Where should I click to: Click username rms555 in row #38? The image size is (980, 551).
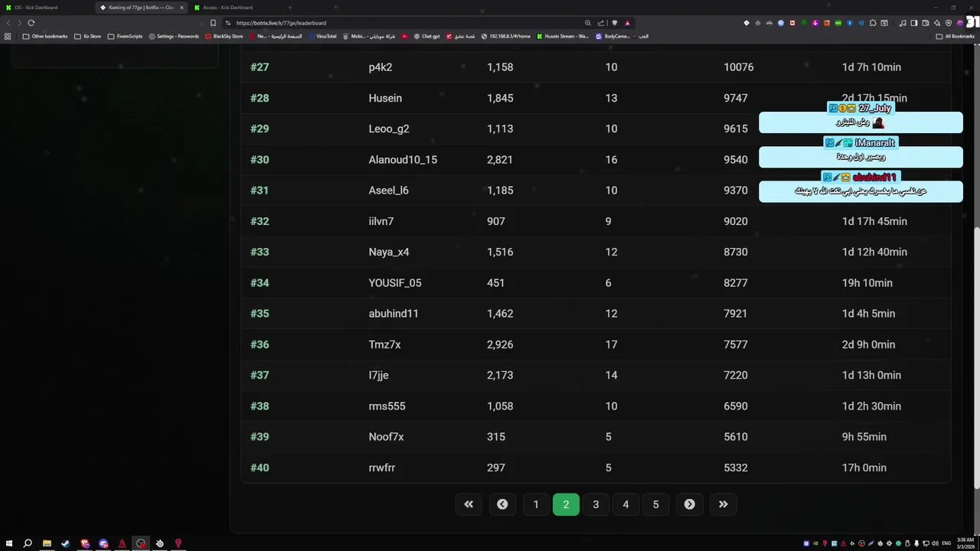(387, 406)
